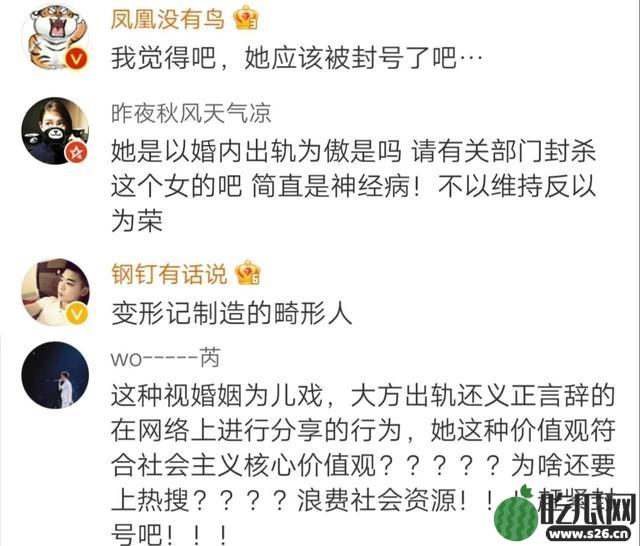
Task: Click the crown membership badge beside 凤凰没有鸟
Action: point(246,18)
